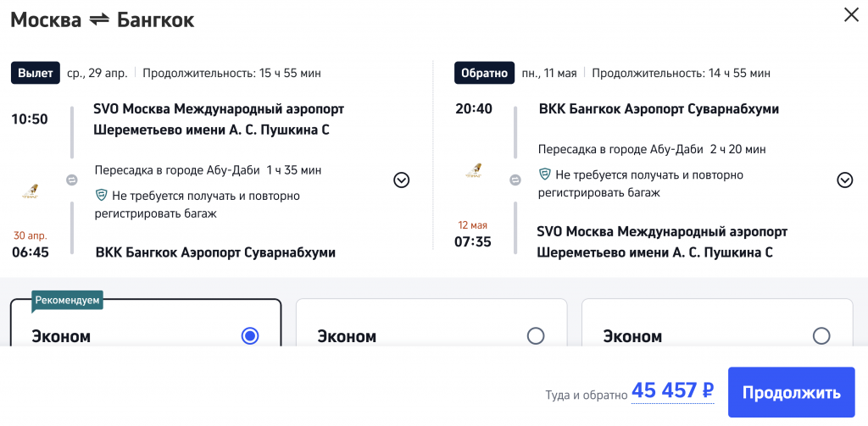
Task: Click the route swap arrows icon
Action: tap(99, 19)
